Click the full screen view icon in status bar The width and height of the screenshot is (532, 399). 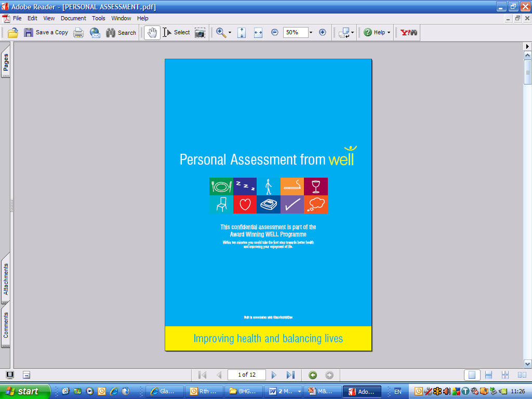pyautogui.click(x=10, y=375)
